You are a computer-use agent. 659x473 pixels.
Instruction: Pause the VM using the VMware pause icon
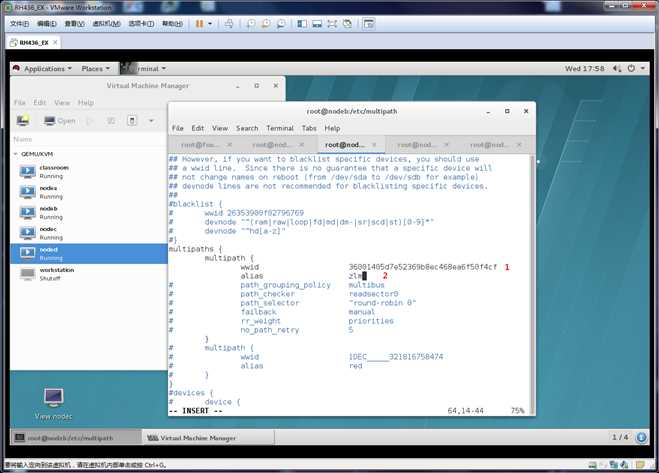pos(199,24)
